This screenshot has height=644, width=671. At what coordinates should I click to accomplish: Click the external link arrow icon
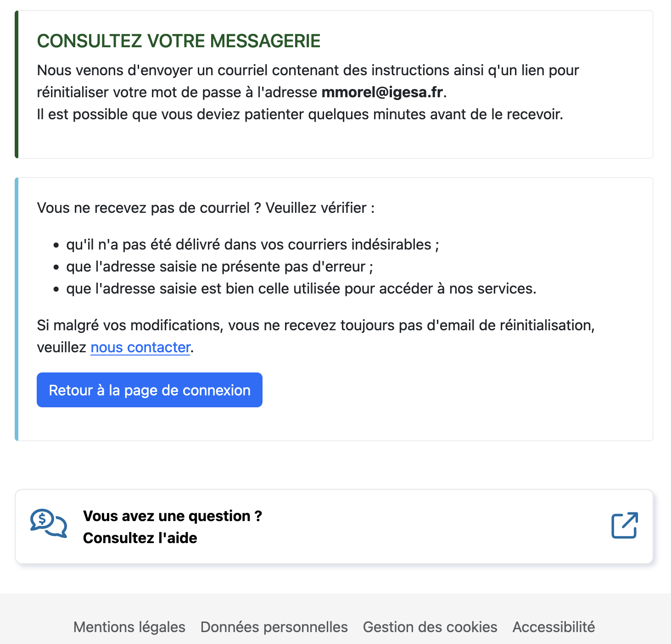pos(625,526)
